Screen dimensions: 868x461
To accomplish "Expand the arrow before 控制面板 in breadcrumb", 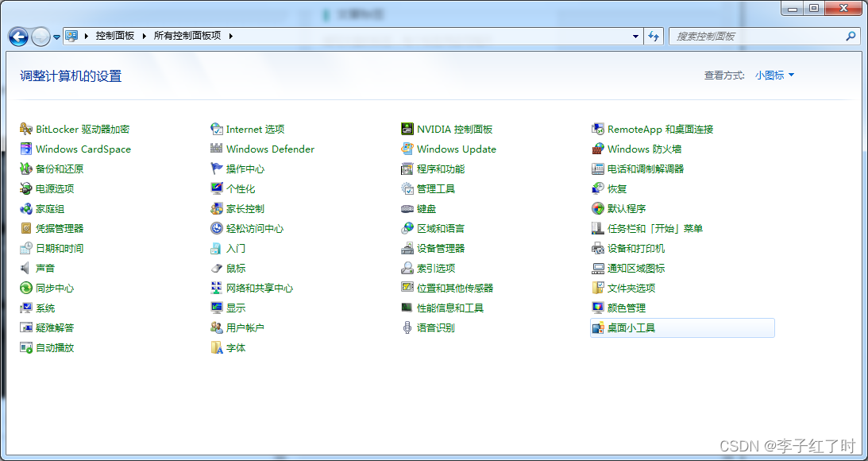I will pyautogui.click(x=87, y=36).
